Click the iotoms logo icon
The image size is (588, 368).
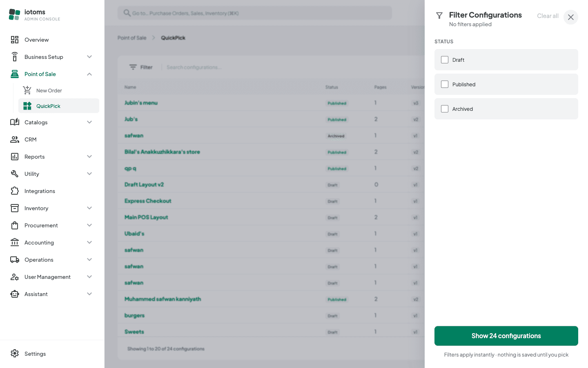coord(14,15)
